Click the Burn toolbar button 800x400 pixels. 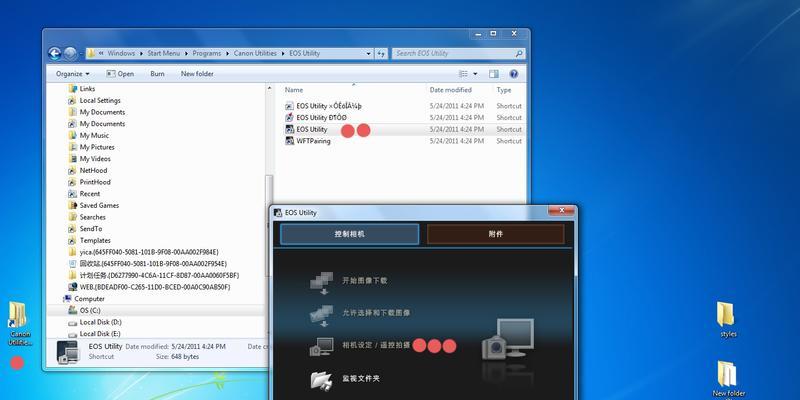point(157,74)
